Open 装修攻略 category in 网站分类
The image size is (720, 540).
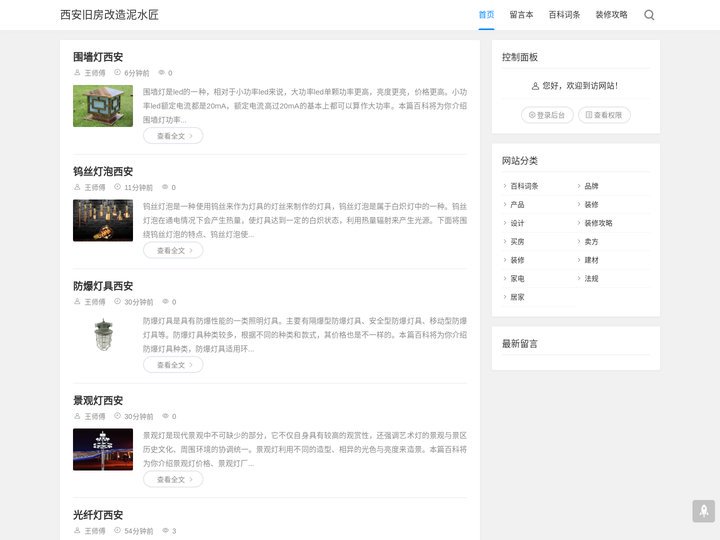pos(598,223)
